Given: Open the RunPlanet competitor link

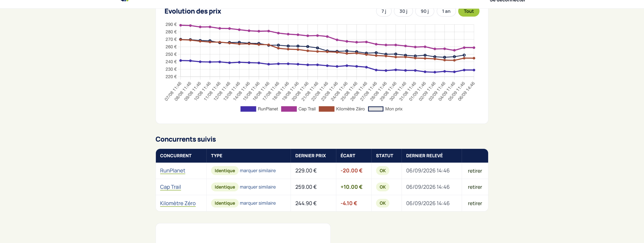Looking at the screenshot, I should 172,171.
